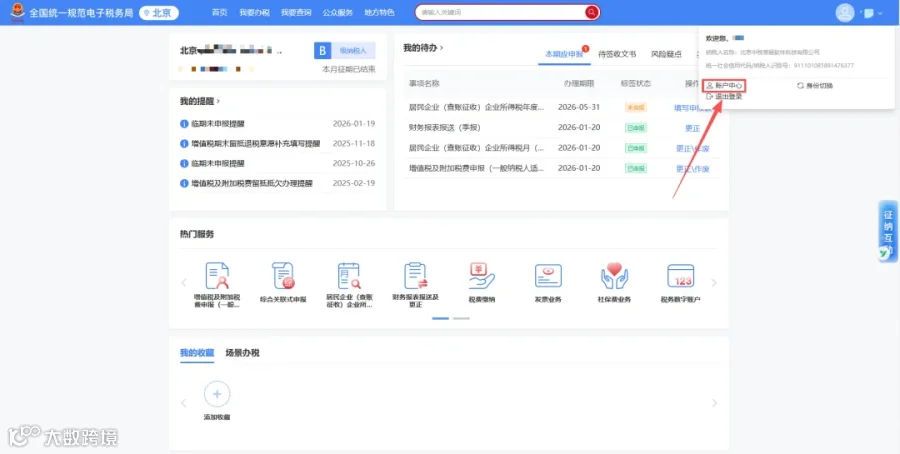The height and width of the screenshot is (454, 900).
Task: Expand 我的提醒 section header
Action: click(x=200, y=101)
